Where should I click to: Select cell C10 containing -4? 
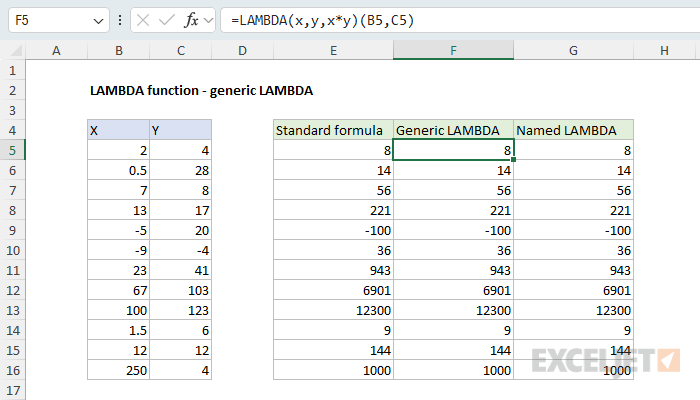click(181, 250)
